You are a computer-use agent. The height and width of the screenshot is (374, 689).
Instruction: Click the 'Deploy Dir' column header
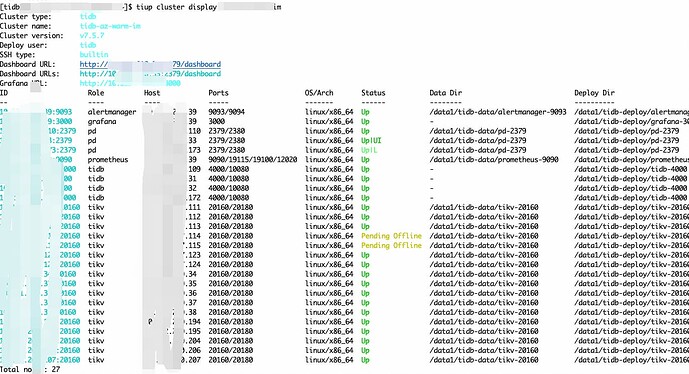(595, 93)
